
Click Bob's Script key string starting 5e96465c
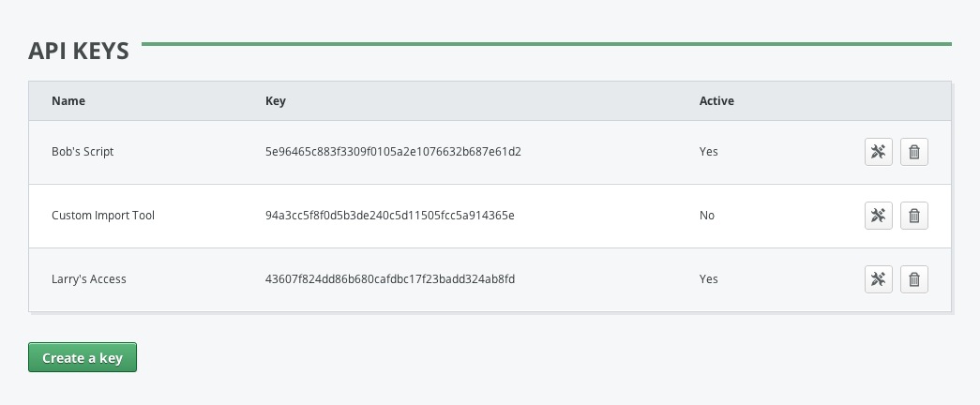point(393,152)
